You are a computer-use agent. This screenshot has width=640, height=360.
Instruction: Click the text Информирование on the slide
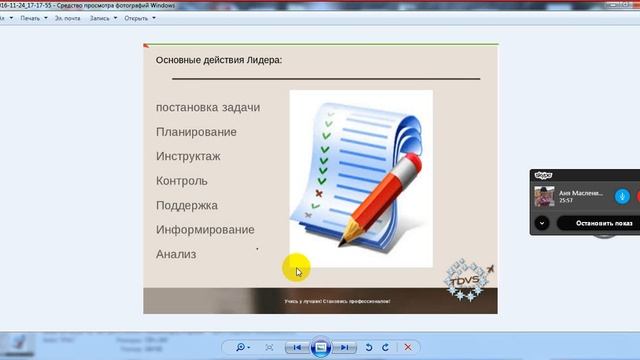point(205,230)
